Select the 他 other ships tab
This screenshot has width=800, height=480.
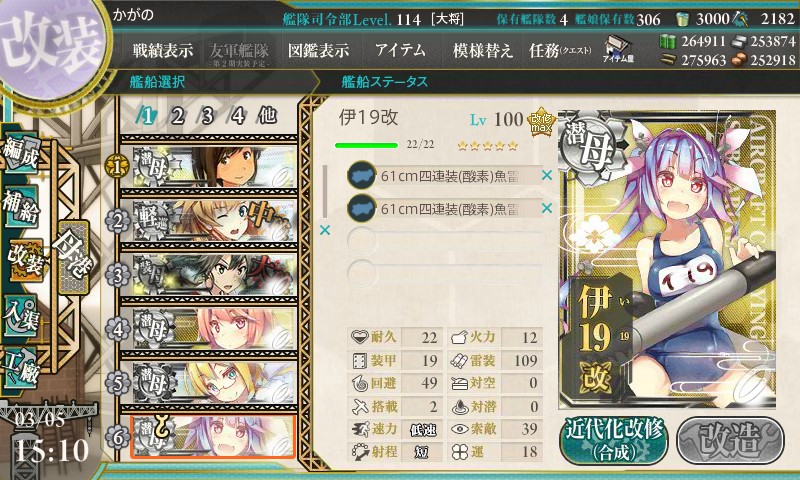click(x=267, y=115)
